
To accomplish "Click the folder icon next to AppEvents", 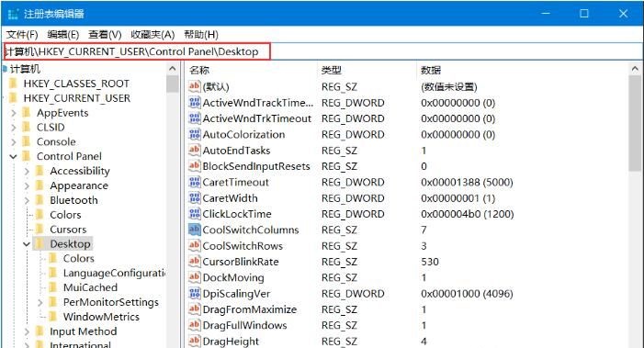I will coord(28,113).
